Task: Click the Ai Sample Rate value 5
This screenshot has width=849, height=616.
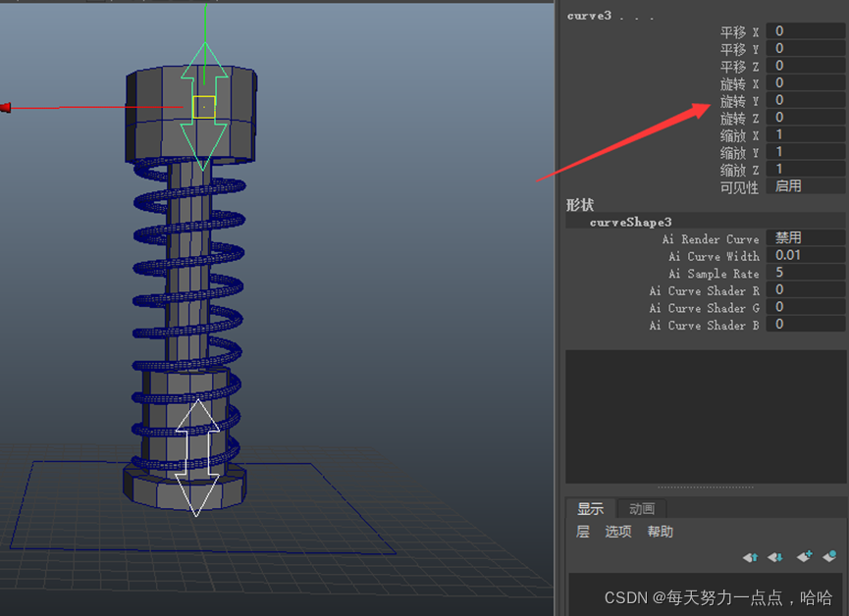Action: (x=806, y=273)
